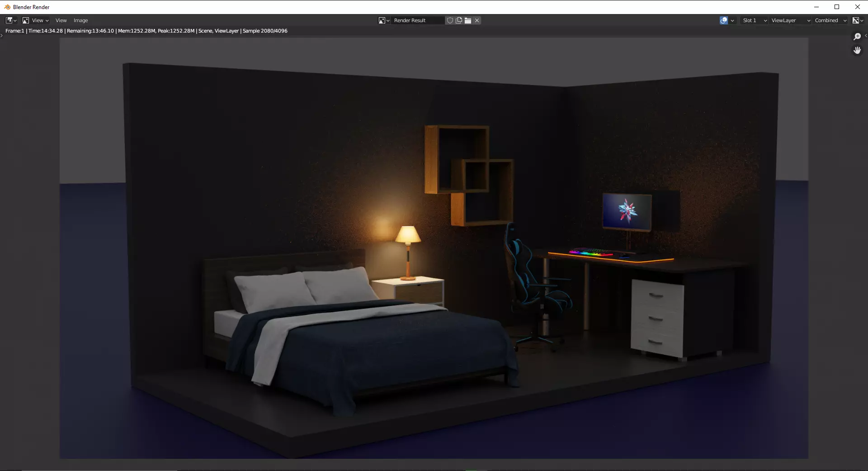Toggle gizmo display button

pyautogui.click(x=724, y=20)
